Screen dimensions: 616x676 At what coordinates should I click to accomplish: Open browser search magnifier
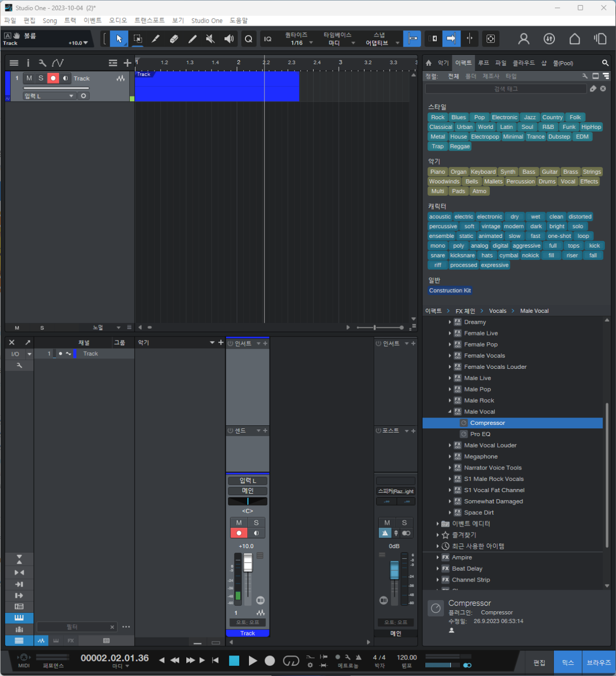pyautogui.click(x=605, y=63)
